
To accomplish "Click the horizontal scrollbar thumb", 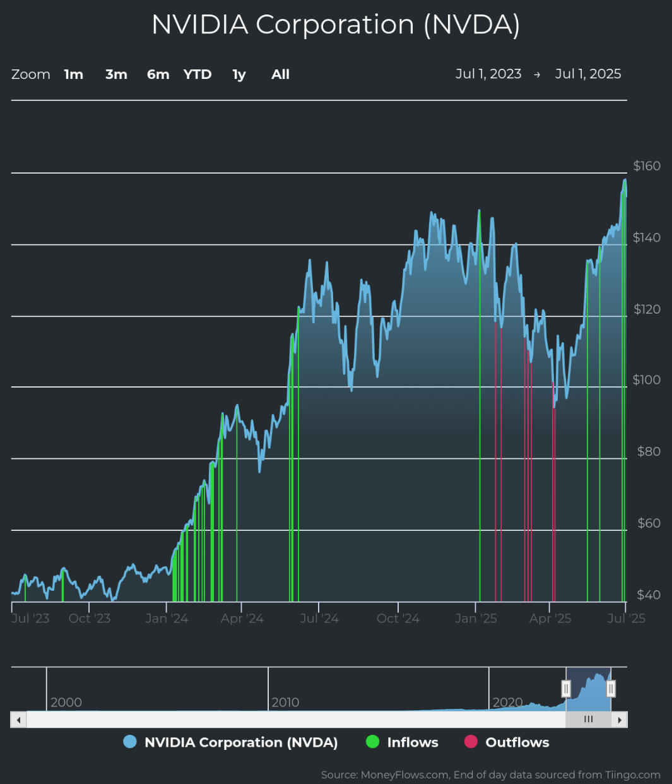I will (x=589, y=720).
